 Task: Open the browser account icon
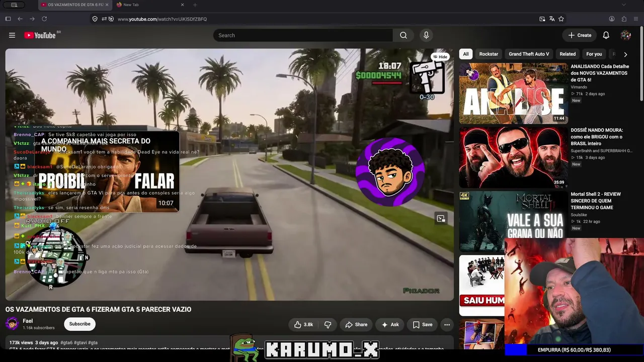click(x=612, y=19)
